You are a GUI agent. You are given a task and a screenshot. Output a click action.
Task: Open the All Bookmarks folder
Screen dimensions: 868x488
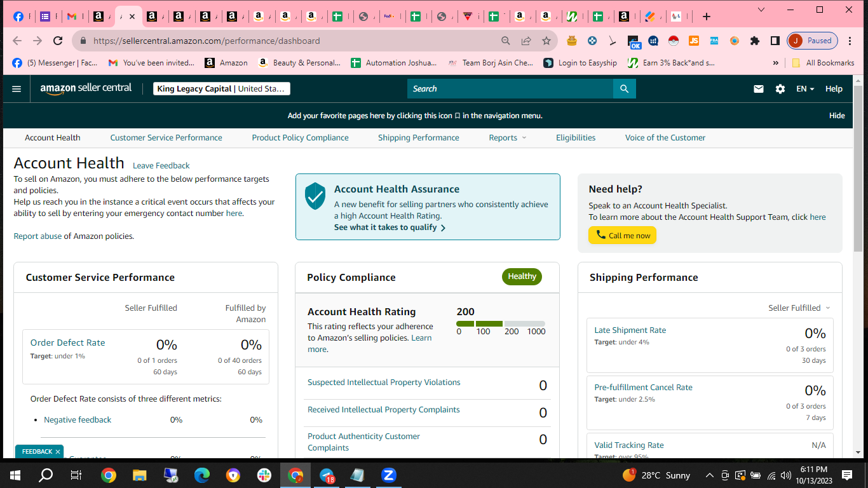823,63
